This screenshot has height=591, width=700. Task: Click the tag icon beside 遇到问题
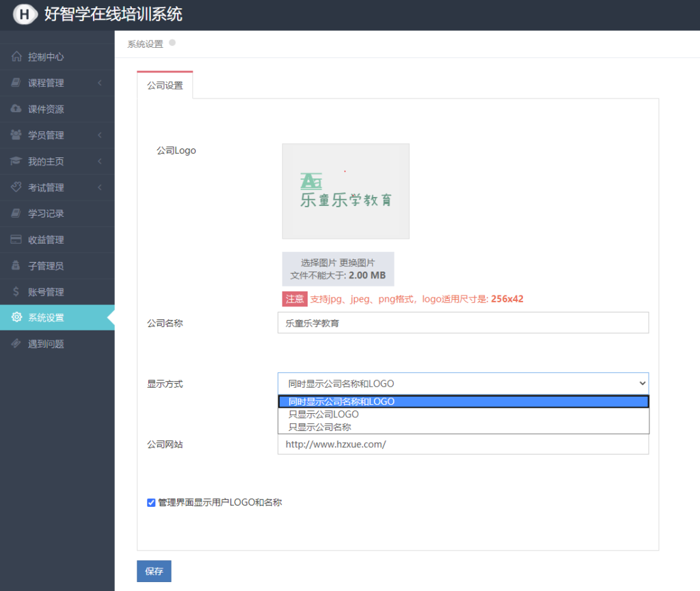tap(16, 343)
